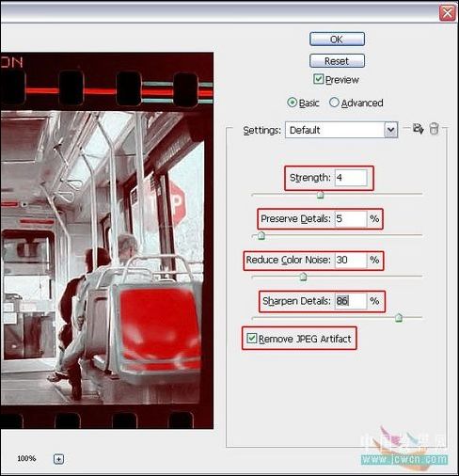The image size is (459, 476).
Task: Click the Sharpen Details input field
Action: pyautogui.click(x=351, y=301)
